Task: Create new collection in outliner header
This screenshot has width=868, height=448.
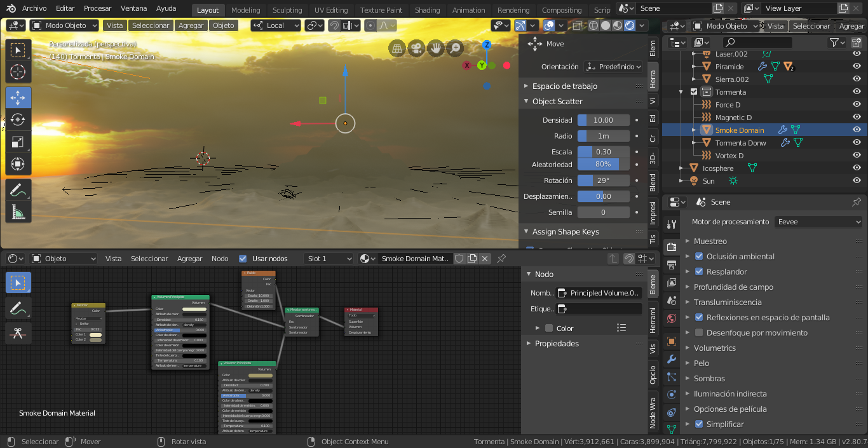Action: click(857, 43)
